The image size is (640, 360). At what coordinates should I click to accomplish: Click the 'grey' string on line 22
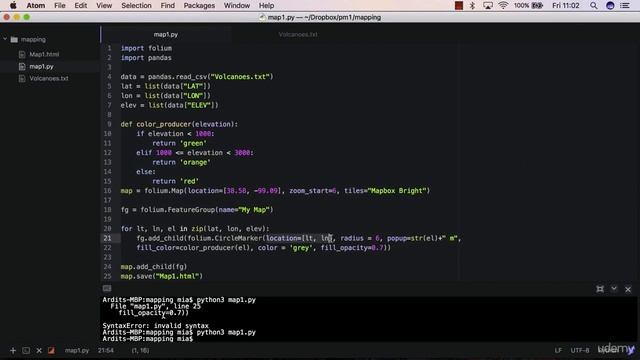pos(301,248)
